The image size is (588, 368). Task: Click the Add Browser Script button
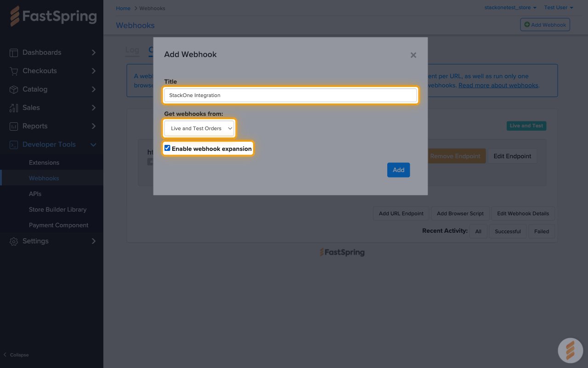[460, 213]
